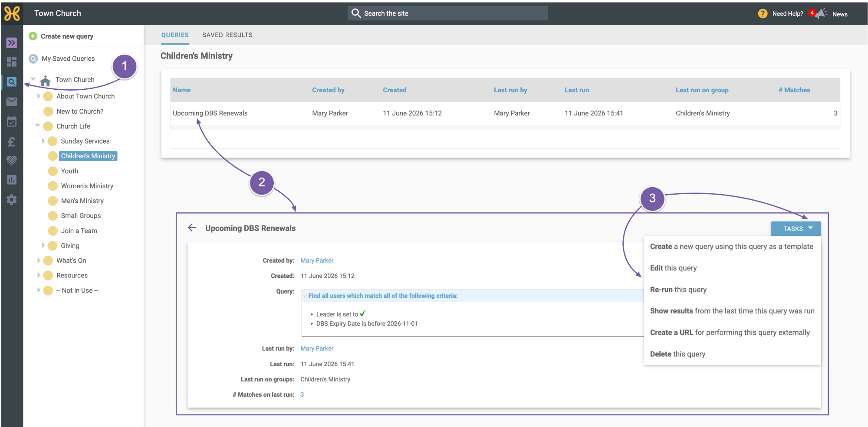Image resolution: width=868 pixels, height=427 pixels.
Task: Choose Show results from last run
Action: (x=732, y=311)
